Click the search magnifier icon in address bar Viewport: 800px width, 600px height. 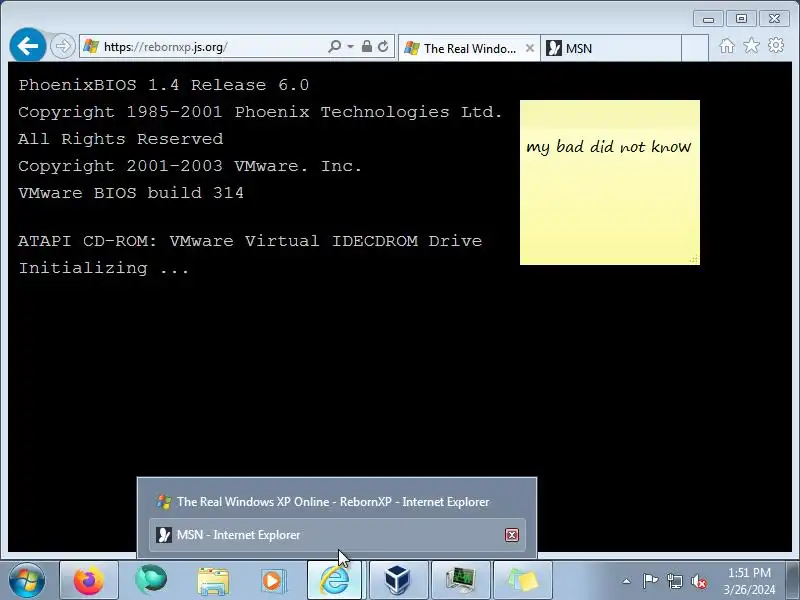coord(335,46)
